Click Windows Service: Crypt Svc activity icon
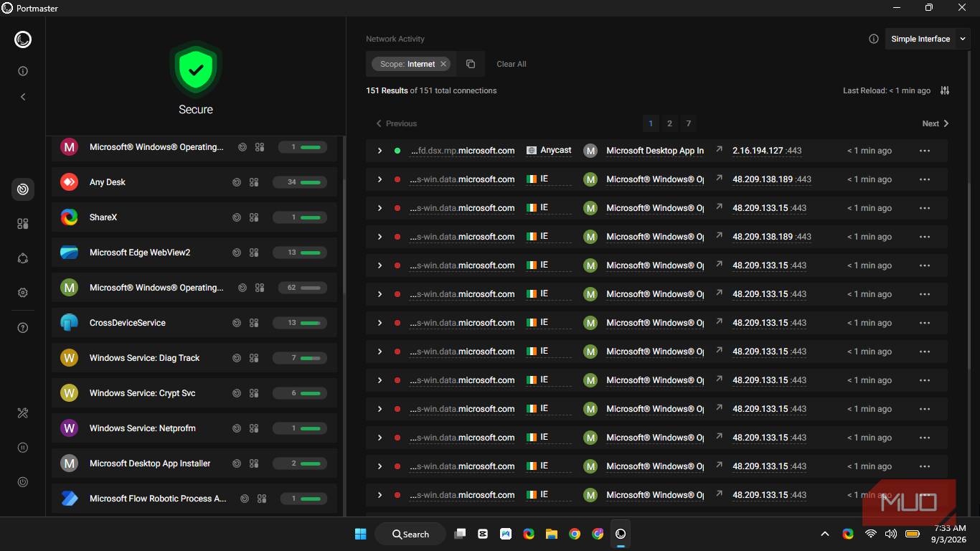Viewport: 980px width, 551px height. [x=237, y=393]
